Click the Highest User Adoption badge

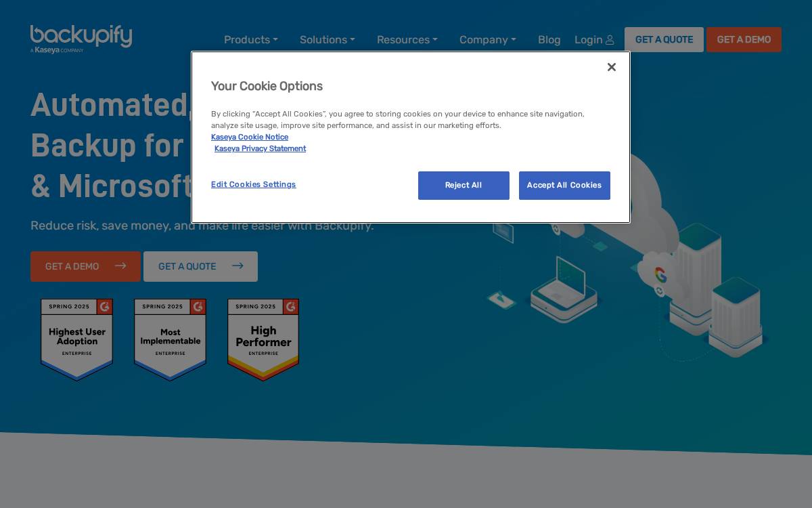(x=77, y=339)
